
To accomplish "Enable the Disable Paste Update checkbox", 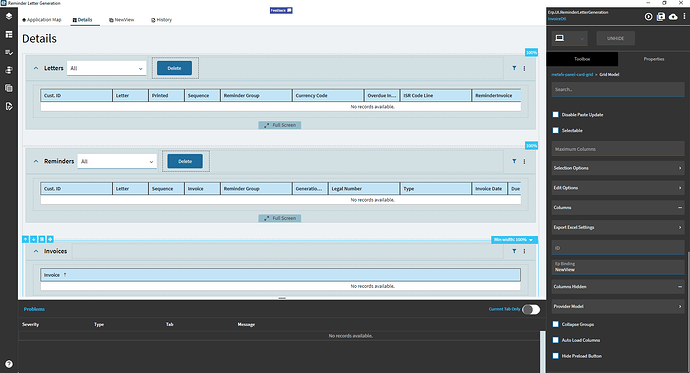I will tap(555, 114).
